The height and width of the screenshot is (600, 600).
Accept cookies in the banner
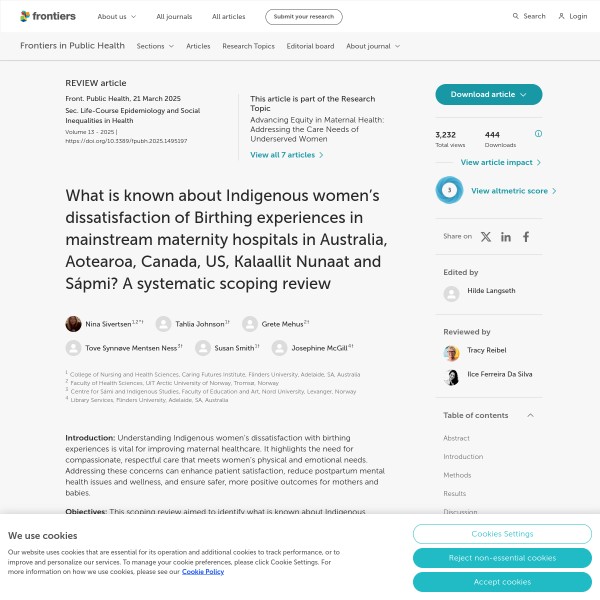pyautogui.click(x=501, y=581)
